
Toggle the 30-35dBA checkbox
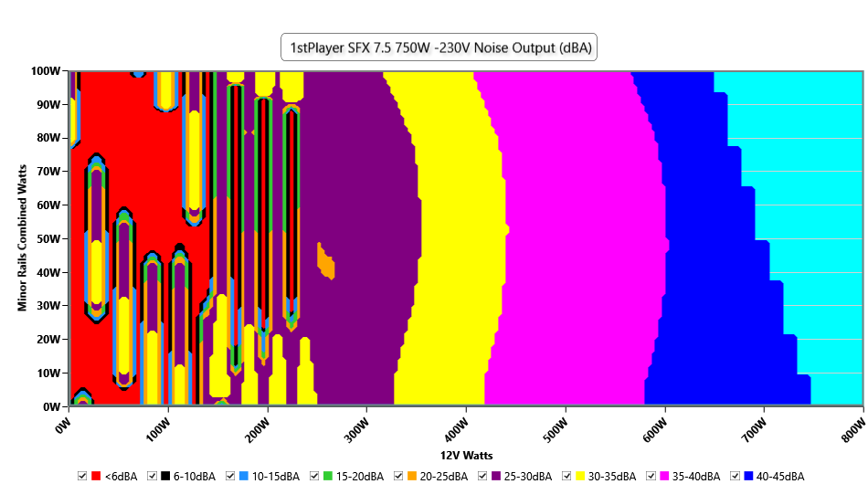click(x=566, y=476)
